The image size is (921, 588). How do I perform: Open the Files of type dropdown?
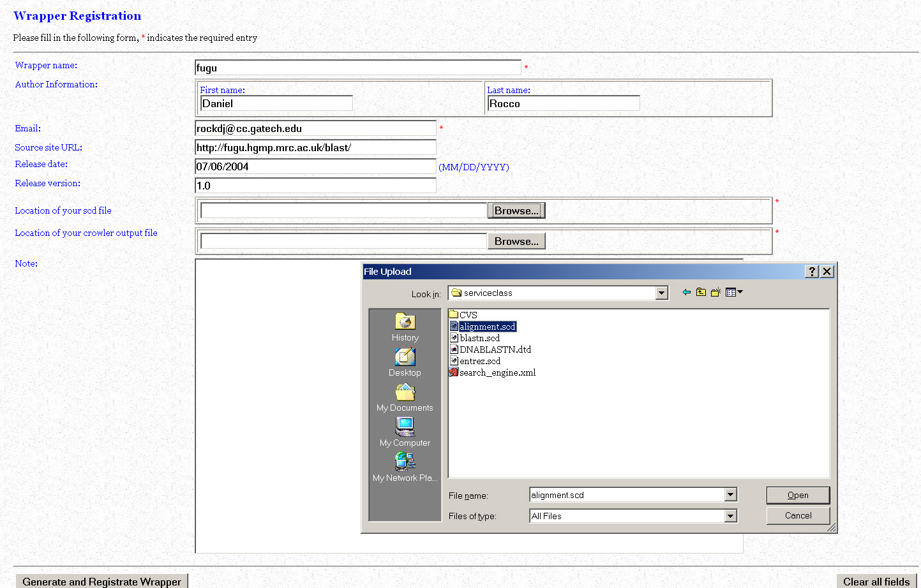[x=731, y=516]
